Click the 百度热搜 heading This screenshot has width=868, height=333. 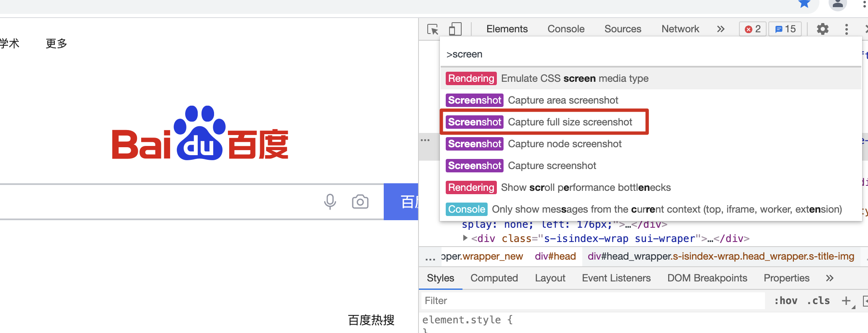[371, 320]
